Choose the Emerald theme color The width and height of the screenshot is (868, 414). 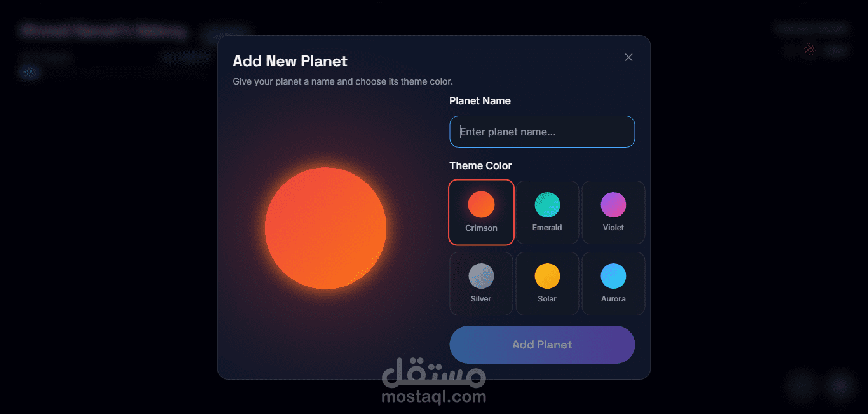point(547,212)
